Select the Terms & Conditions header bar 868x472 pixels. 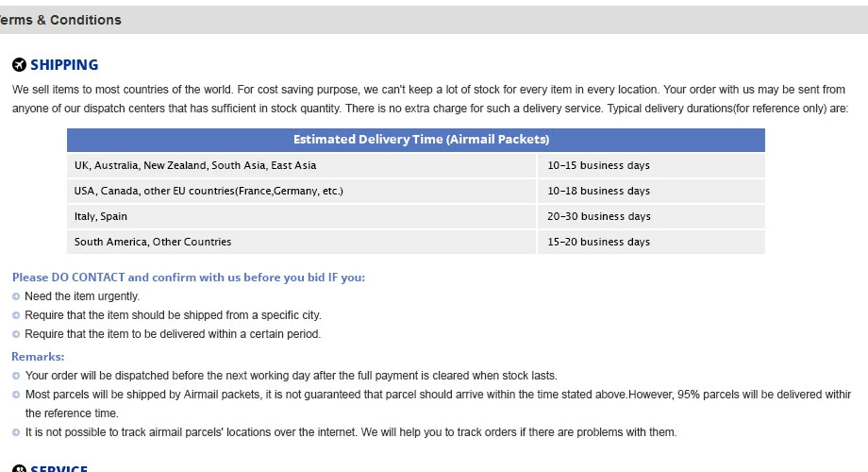[434, 20]
